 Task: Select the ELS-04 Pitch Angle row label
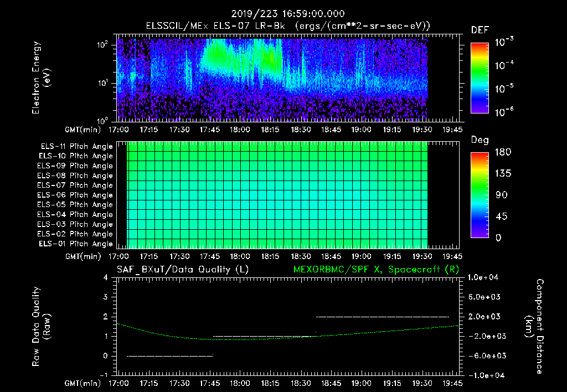[75, 214]
